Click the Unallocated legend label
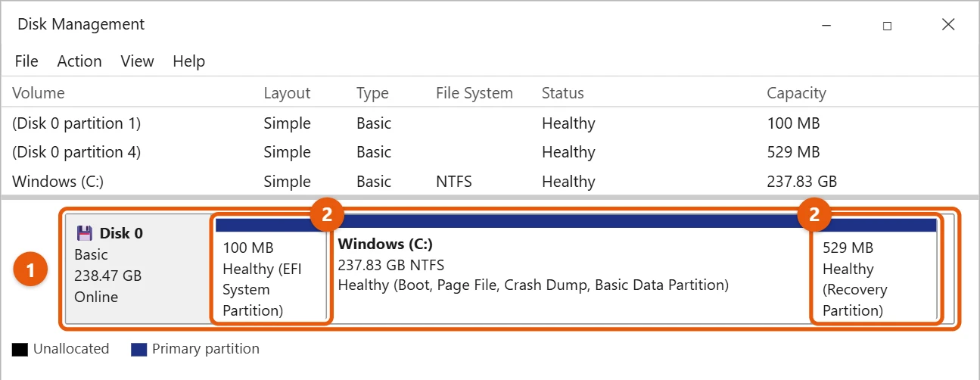The height and width of the screenshot is (380, 980). pyautogui.click(x=71, y=349)
